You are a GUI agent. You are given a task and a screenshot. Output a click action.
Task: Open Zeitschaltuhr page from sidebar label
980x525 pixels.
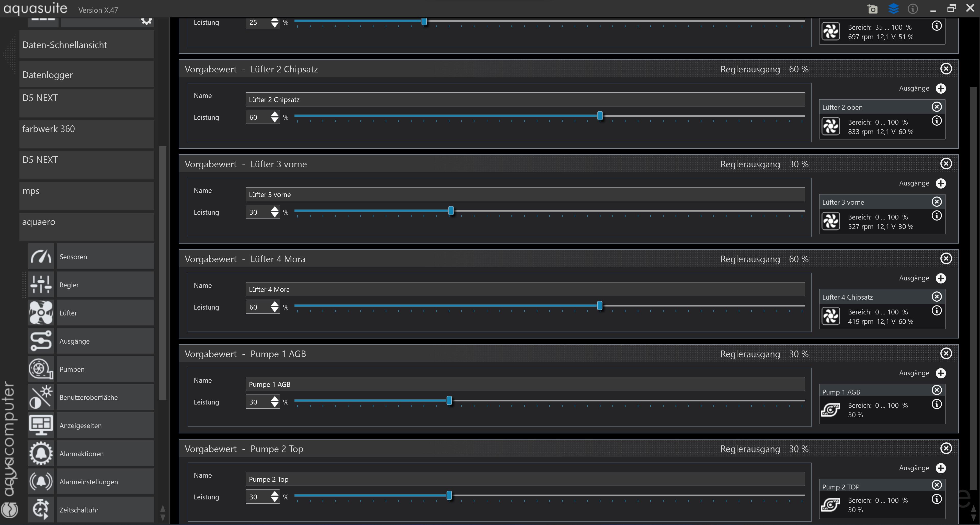105,509
